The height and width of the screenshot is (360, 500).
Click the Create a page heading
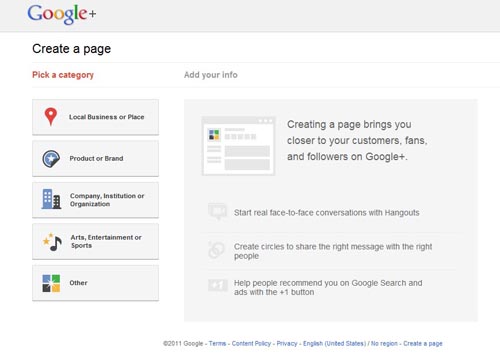tap(72, 49)
